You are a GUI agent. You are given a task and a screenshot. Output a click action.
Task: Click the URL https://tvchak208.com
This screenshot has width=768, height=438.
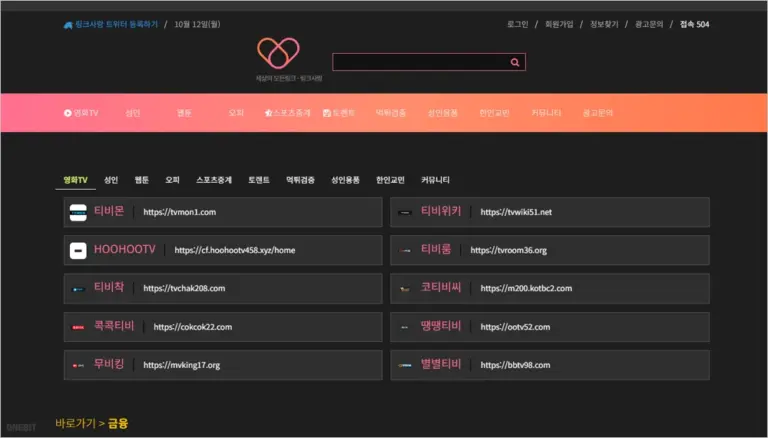click(x=184, y=289)
